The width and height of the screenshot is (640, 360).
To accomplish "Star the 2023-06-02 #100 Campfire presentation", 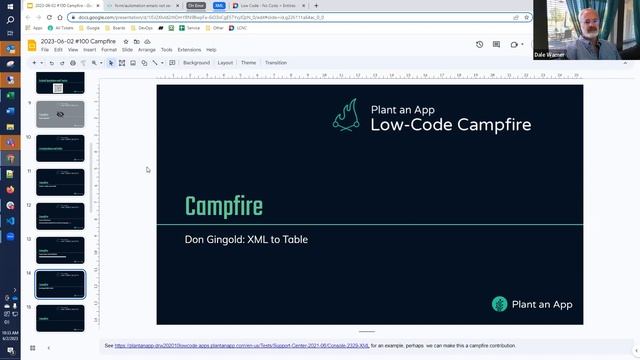I will click(x=126, y=42).
